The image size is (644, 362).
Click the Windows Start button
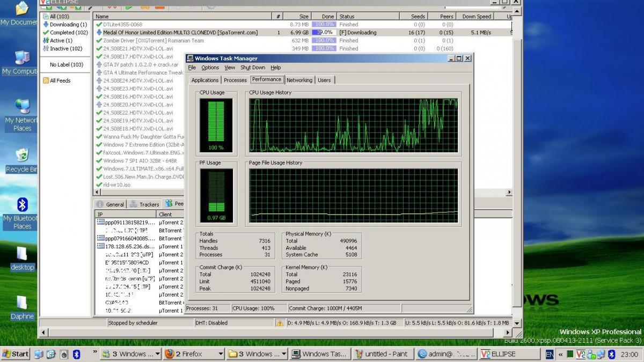point(16,354)
